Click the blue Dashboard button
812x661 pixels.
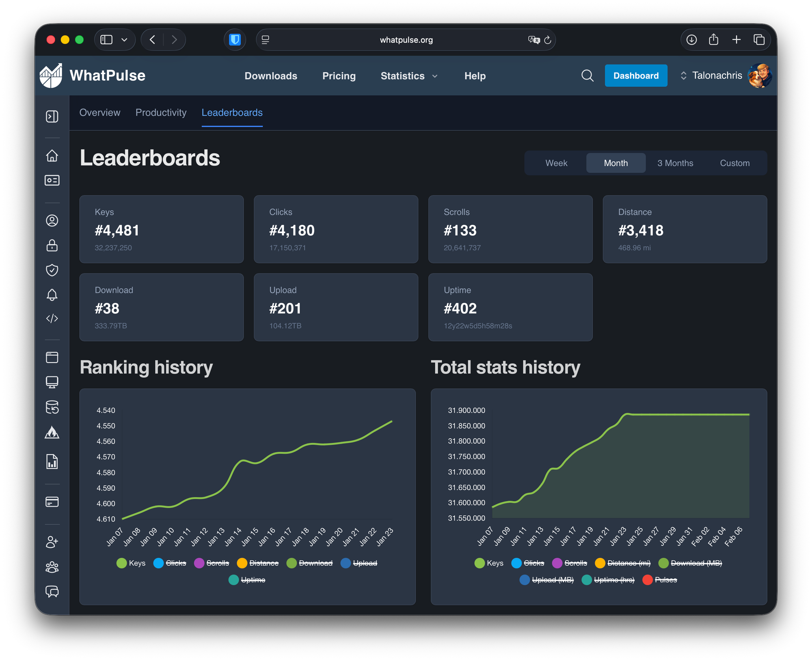coord(635,75)
